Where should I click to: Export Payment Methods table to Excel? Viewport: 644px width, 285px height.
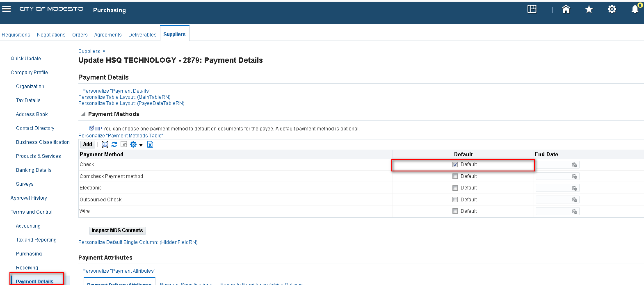(x=150, y=144)
